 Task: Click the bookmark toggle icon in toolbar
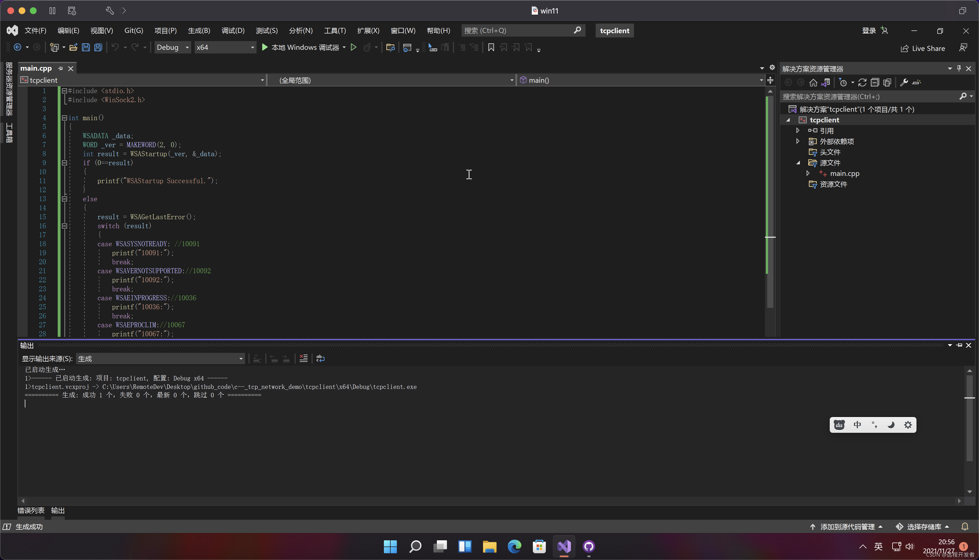491,47
